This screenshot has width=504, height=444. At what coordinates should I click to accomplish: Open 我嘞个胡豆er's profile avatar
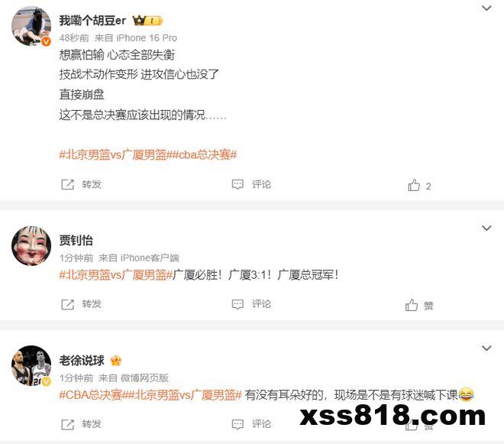(31, 26)
